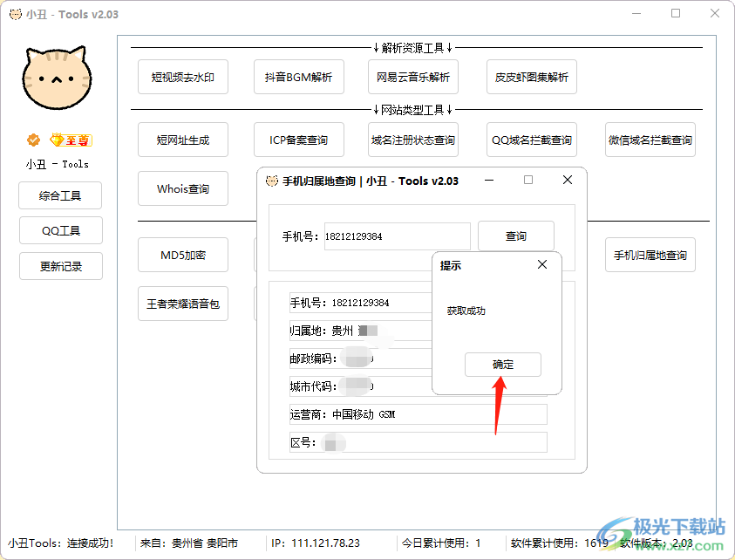
Task: Click the orange verified badge icon
Action: 33,140
